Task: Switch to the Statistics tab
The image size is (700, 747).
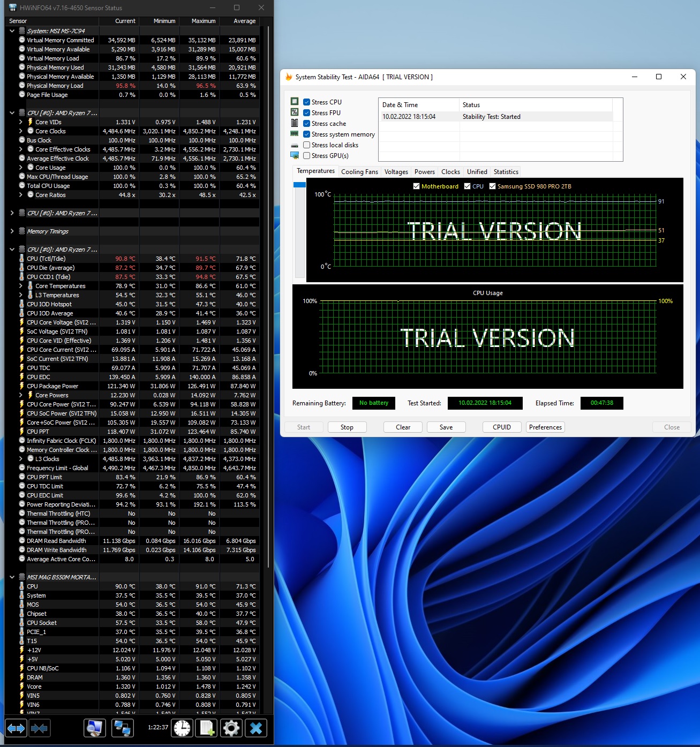Action: (x=506, y=172)
